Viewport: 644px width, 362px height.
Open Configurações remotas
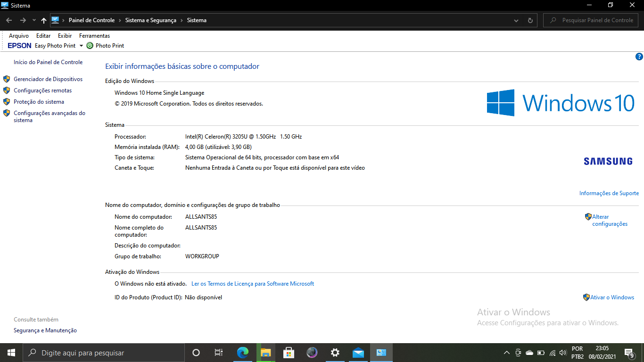pyautogui.click(x=43, y=90)
